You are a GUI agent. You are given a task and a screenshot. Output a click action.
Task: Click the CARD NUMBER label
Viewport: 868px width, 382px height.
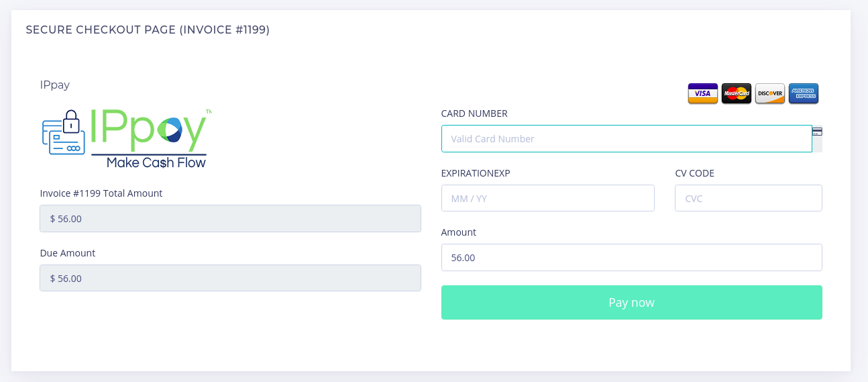pyautogui.click(x=474, y=113)
